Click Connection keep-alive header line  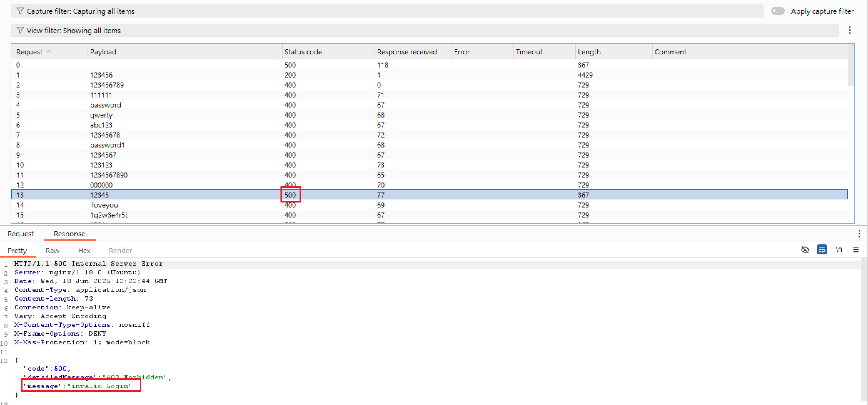[x=62, y=307]
